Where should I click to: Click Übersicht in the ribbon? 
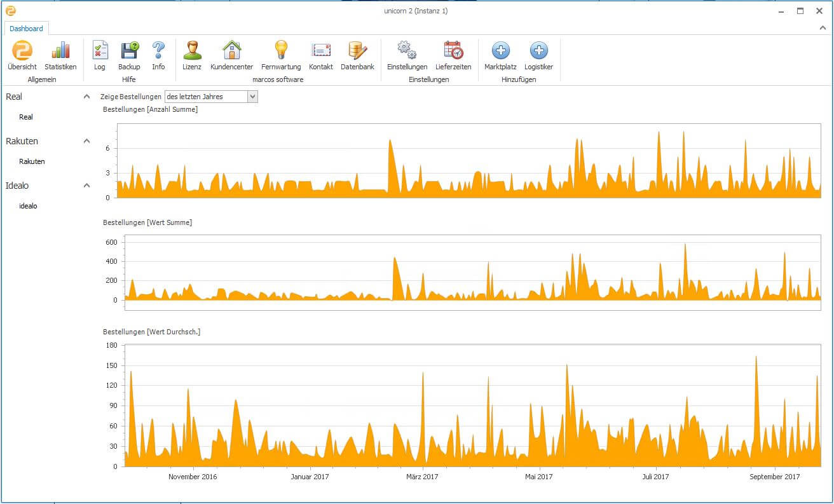click(x=22, y=54)
